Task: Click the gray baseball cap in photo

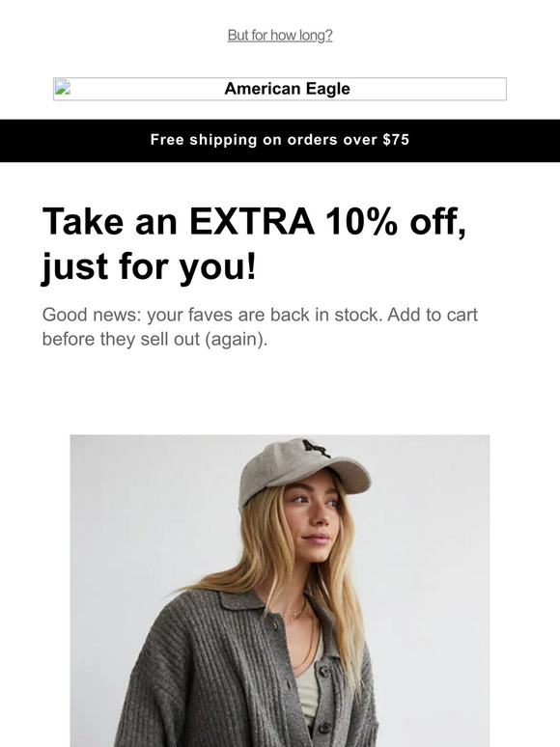Action: (x=303, y=470)
